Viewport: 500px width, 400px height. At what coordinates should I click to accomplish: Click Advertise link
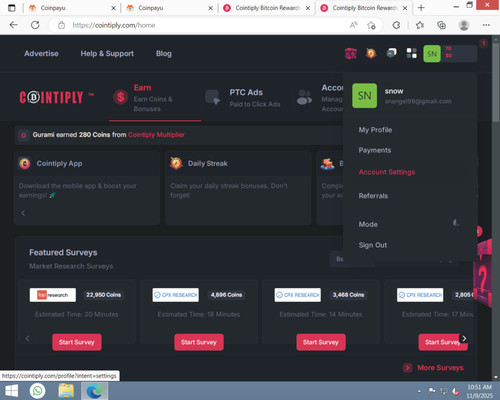coord(41,53)
